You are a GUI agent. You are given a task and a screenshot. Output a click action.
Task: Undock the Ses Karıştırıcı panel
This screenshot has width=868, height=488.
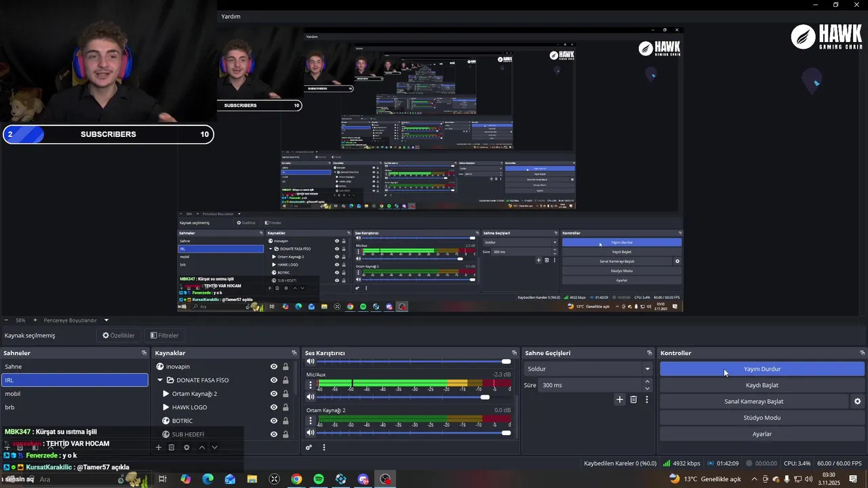coord(515,353)
